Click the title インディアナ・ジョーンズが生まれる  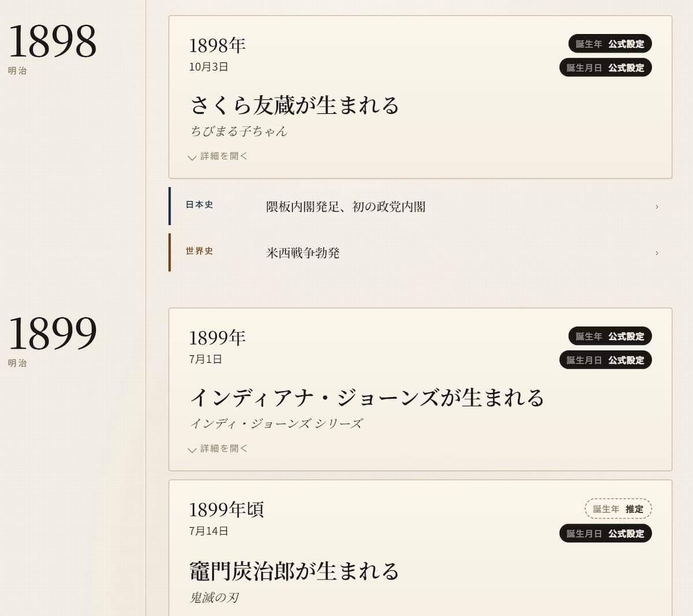[367, 398]
